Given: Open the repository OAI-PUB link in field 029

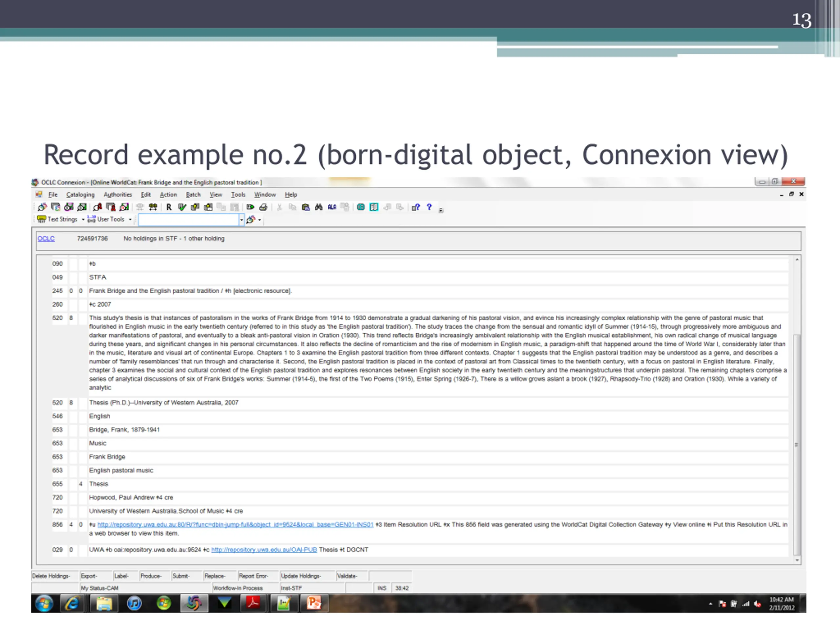Looking at the screenshot, I should click(264, 550).
